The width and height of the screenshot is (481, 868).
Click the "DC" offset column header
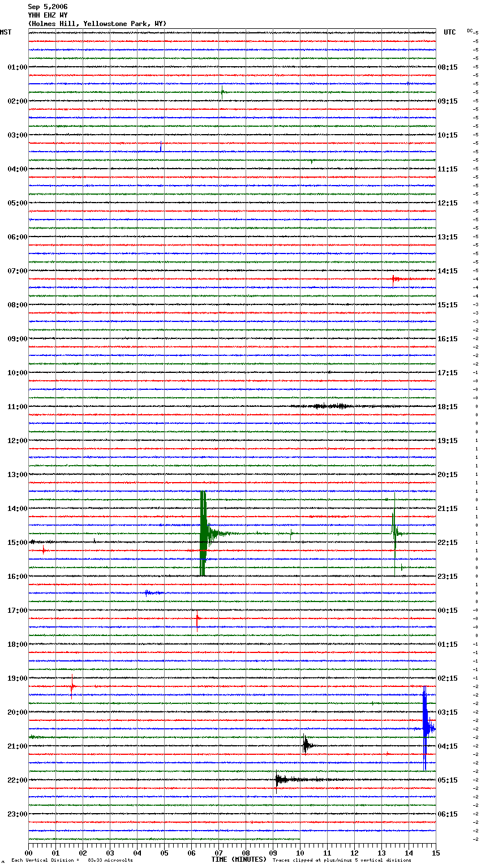coord(470,31)
